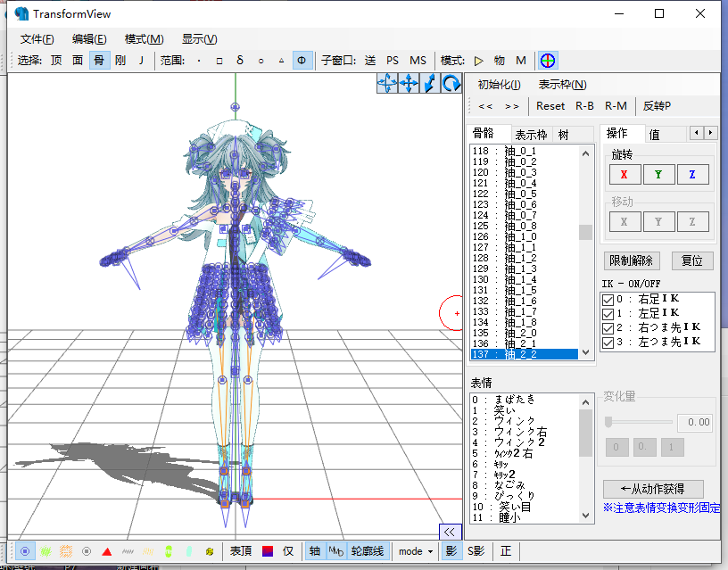Screen dimensions: 728x570
Task: Toggle the 左つま先IK checkbox
Action: pos(608,343)
